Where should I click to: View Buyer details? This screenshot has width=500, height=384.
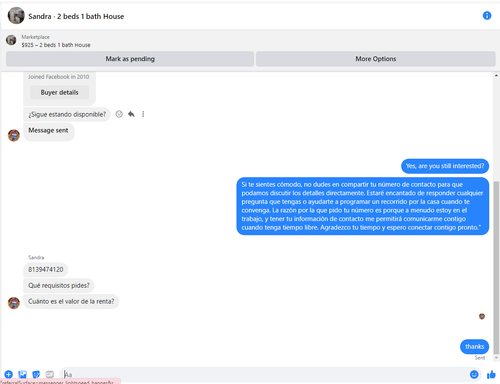tap(59, 92)
